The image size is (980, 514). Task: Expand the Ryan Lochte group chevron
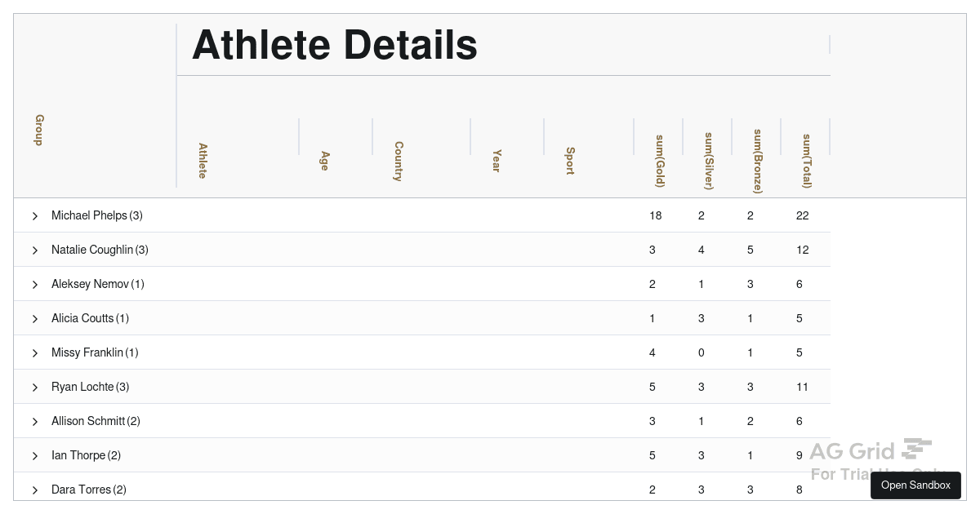coord(35,388)
